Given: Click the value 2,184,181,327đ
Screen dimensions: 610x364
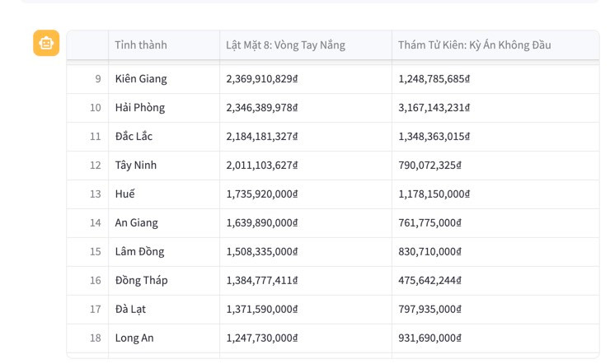Looking at the screenshot, I should pos(262,137).
